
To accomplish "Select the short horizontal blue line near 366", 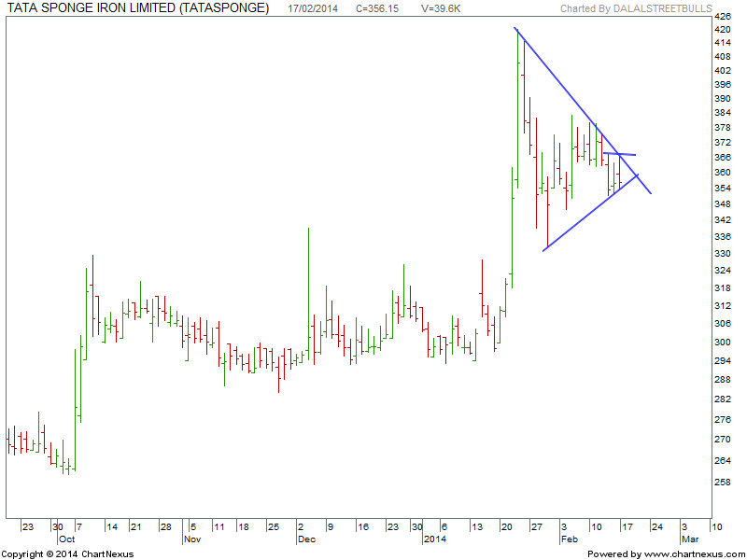I will 619,154.
